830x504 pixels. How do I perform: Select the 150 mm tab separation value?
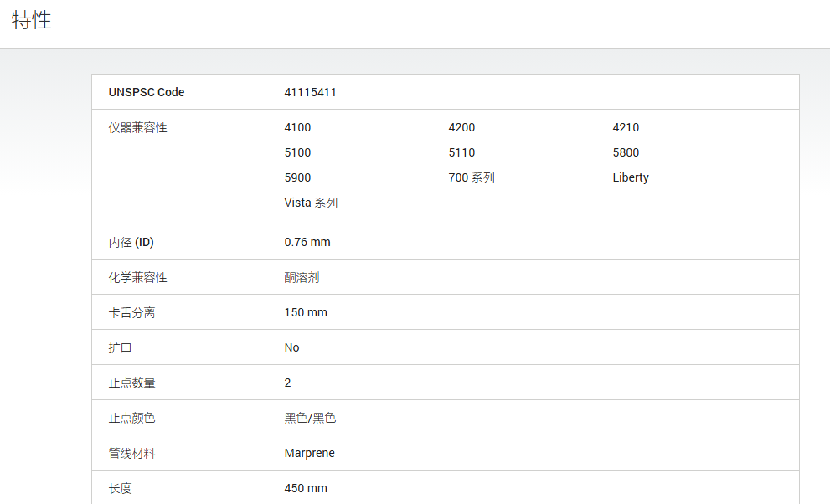306,312
